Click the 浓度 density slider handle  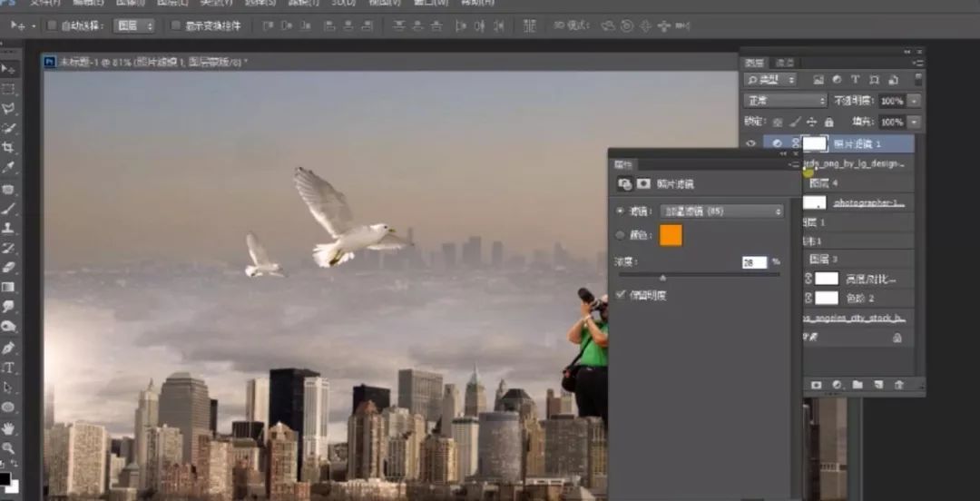(662, 277)
